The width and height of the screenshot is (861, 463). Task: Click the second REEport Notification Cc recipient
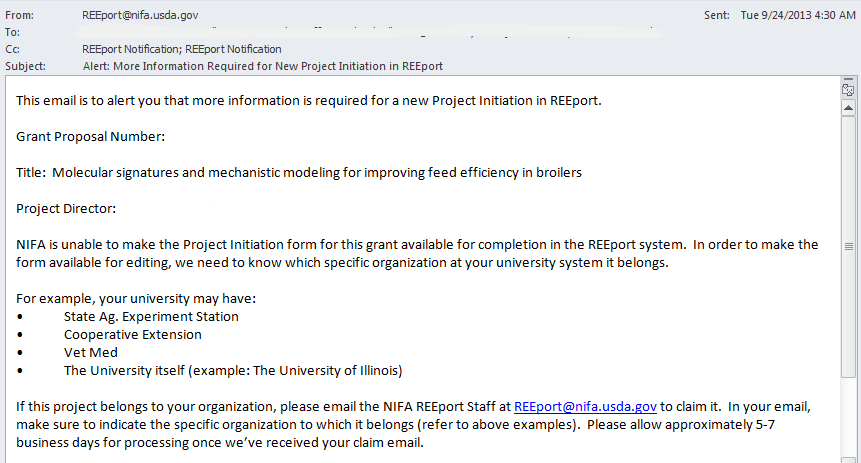[233, 49]
